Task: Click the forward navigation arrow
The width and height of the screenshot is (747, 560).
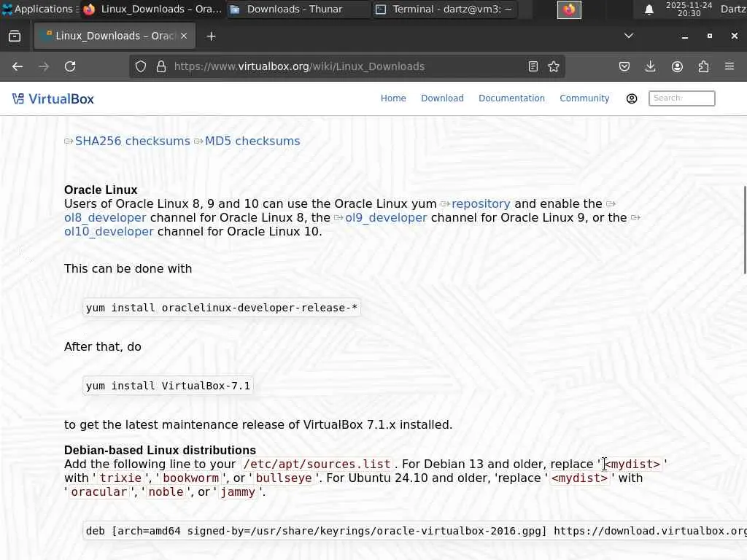Action: coord(44,66)
